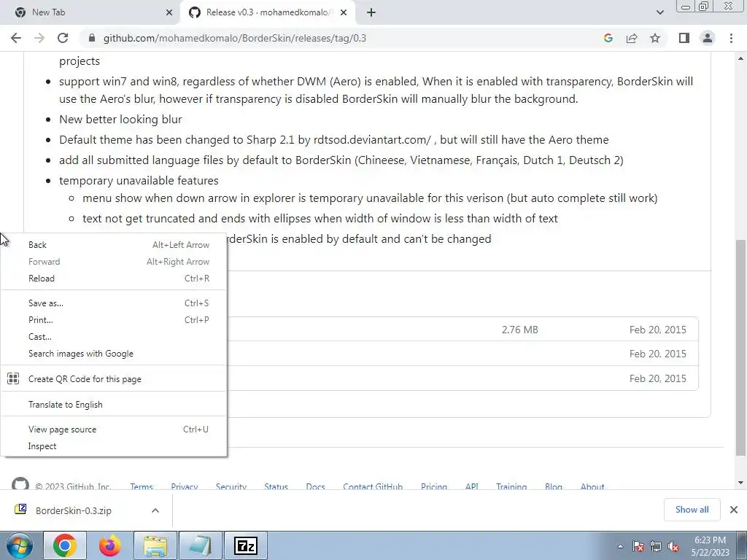This screenshot has height=560, width=747.
Task: Open the Docs footer link
Action: tap(315, 486)
